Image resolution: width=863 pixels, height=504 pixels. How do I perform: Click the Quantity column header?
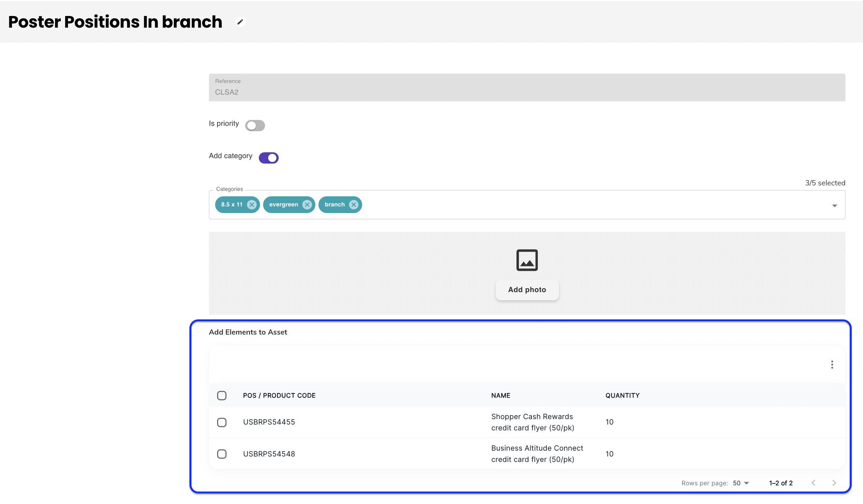(622, 396)
